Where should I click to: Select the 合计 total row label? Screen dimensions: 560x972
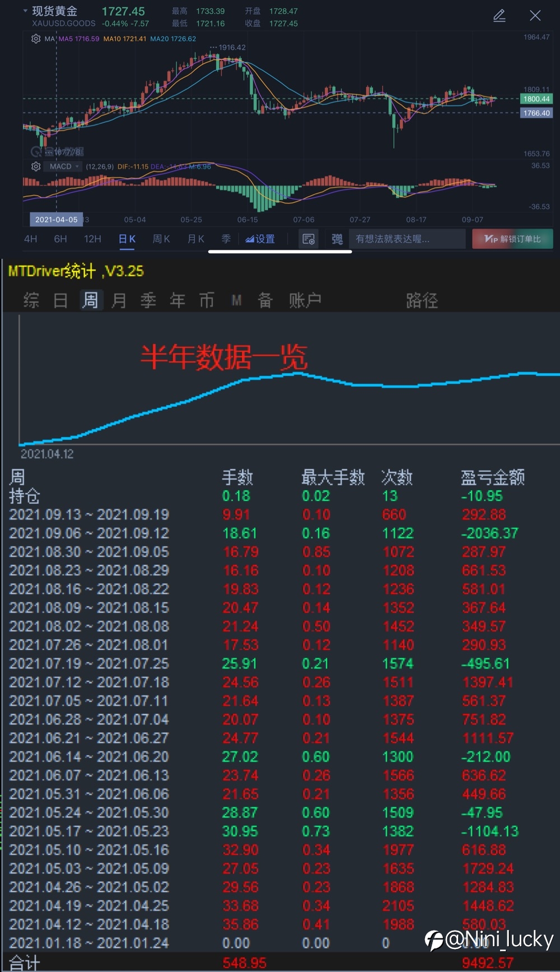[x=25, y=963]
